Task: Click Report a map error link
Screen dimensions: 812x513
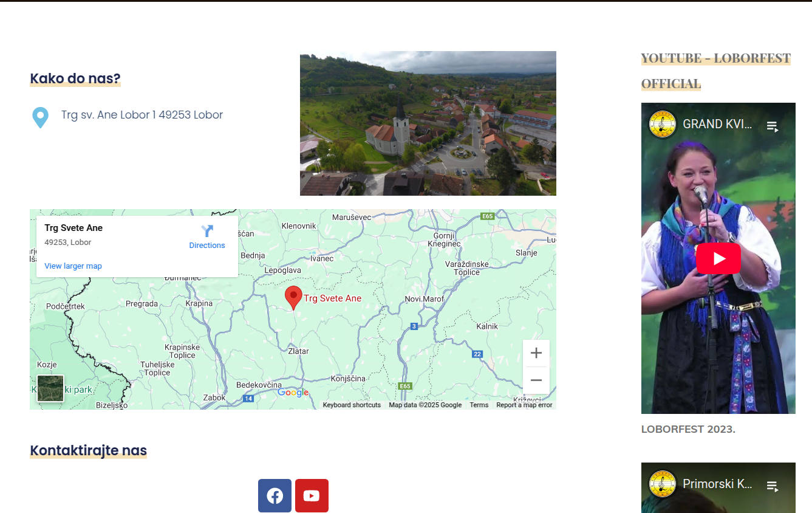Action: pyautogui.click(x=524, y=405)
